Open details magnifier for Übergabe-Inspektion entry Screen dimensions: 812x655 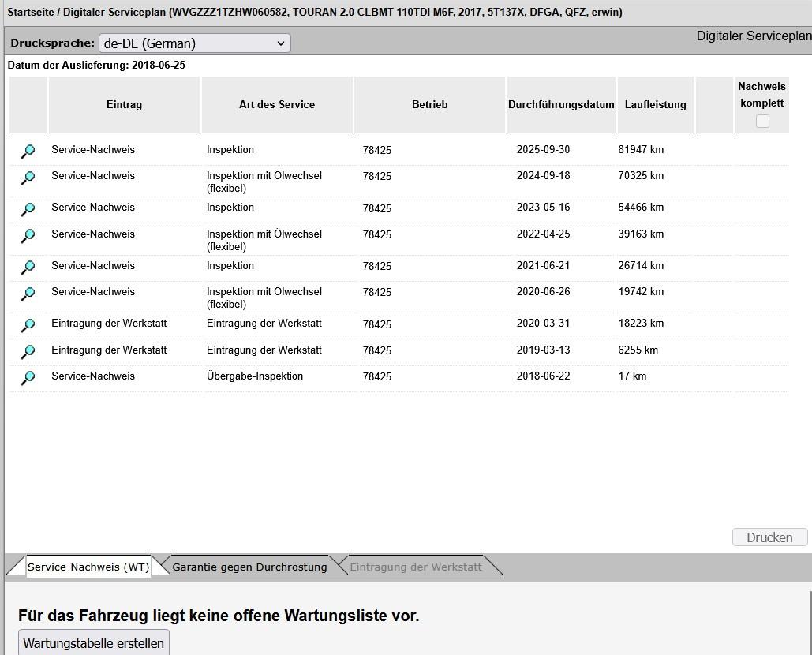click(x=28, y=378)
